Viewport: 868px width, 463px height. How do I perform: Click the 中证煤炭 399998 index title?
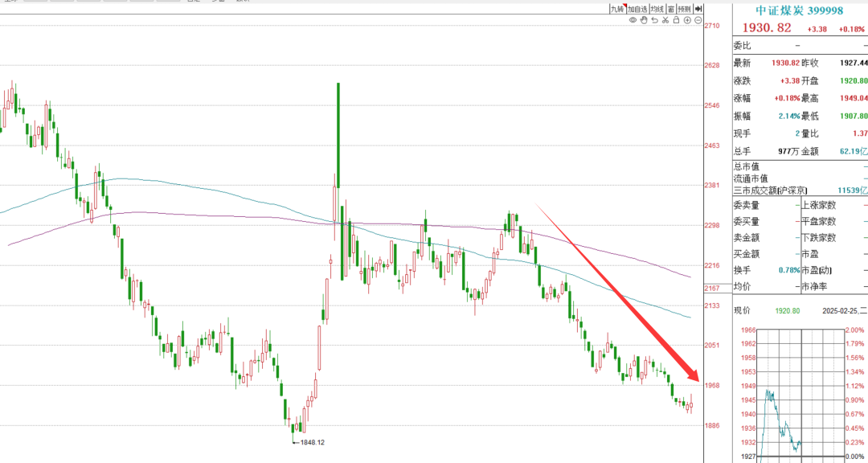(800, 10)
